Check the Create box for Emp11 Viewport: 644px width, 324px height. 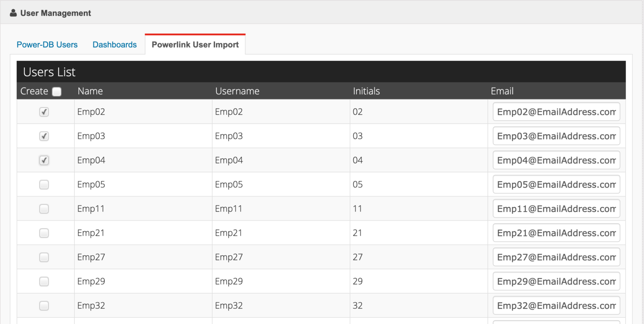pos(44,208)
